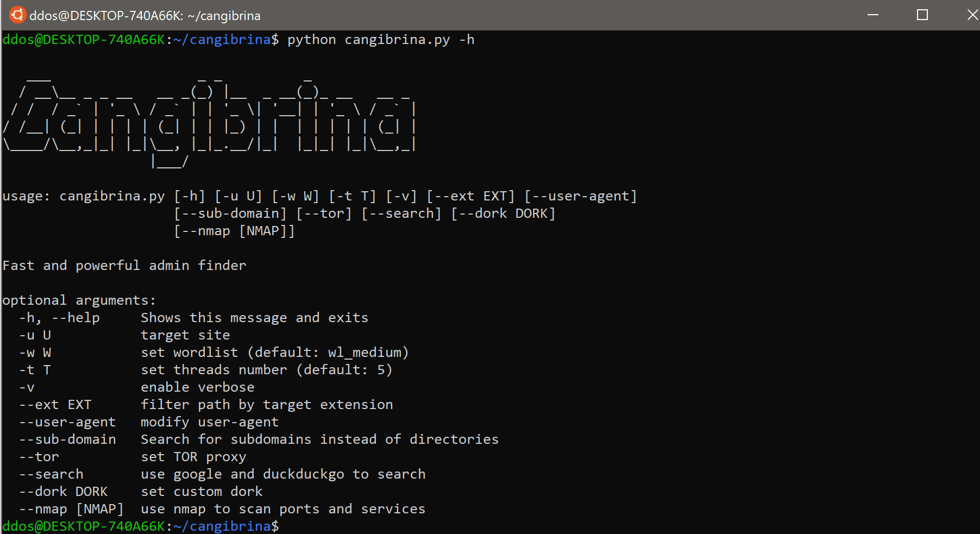Click the 'usage: cangibrina.py' text
This screenshot has height=534, width=980.
84,196
